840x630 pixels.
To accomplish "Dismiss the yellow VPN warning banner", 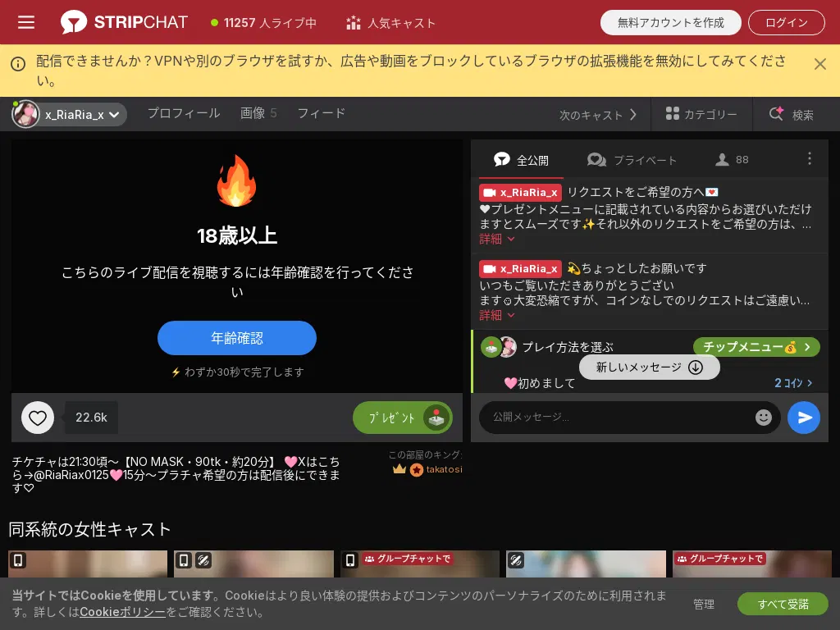I will (x=819, y=64).
